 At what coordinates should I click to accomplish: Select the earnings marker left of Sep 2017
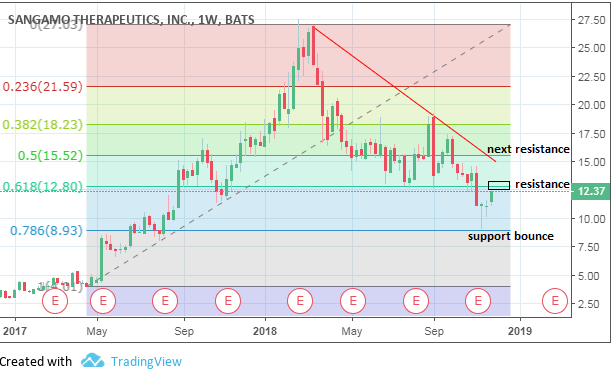pyautogui.click(x=165, y=301)
